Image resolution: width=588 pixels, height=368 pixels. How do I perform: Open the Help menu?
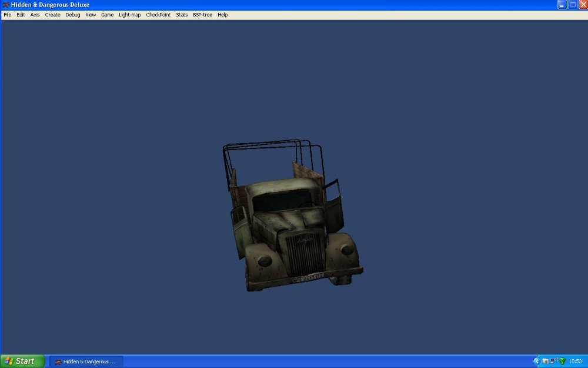[223, 15]
